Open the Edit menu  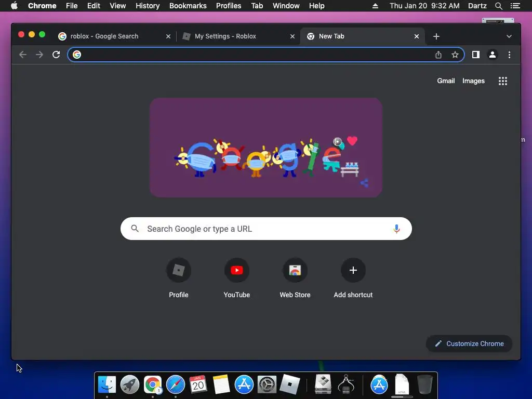[94, 6]
